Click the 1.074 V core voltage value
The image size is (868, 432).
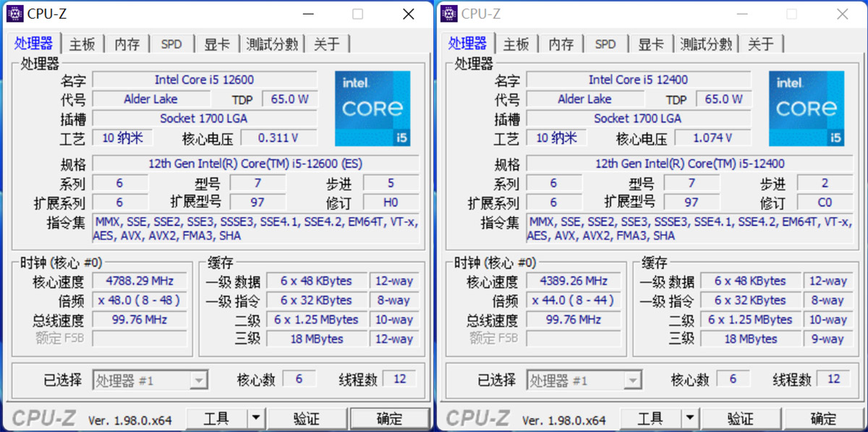[712, 137]
